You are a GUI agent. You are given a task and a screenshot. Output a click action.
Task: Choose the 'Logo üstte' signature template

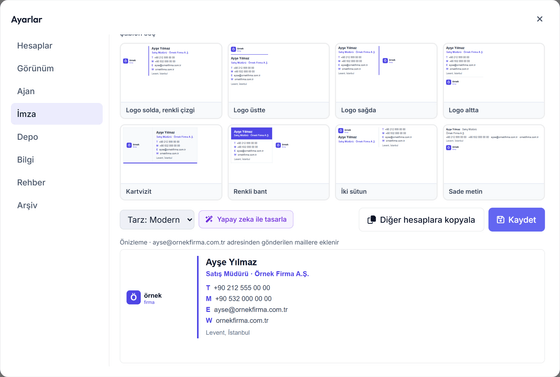pyautogui.click(x=279, y=81)
